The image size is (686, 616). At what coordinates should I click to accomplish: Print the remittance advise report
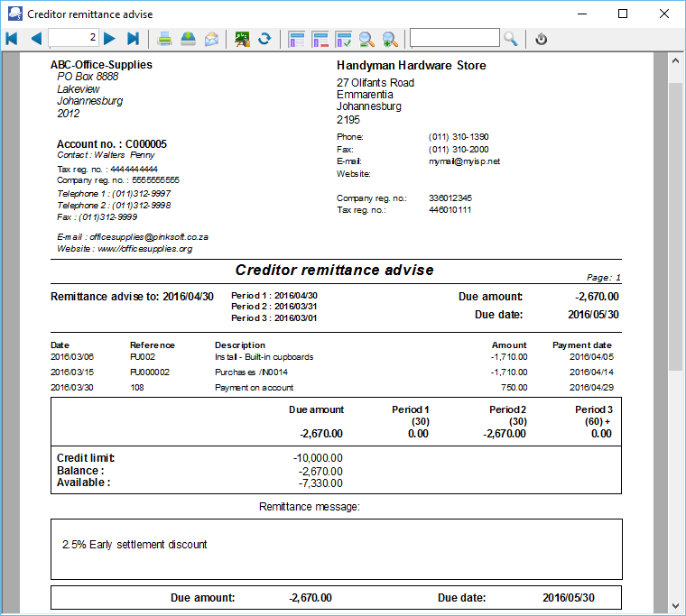pos(165,39)
